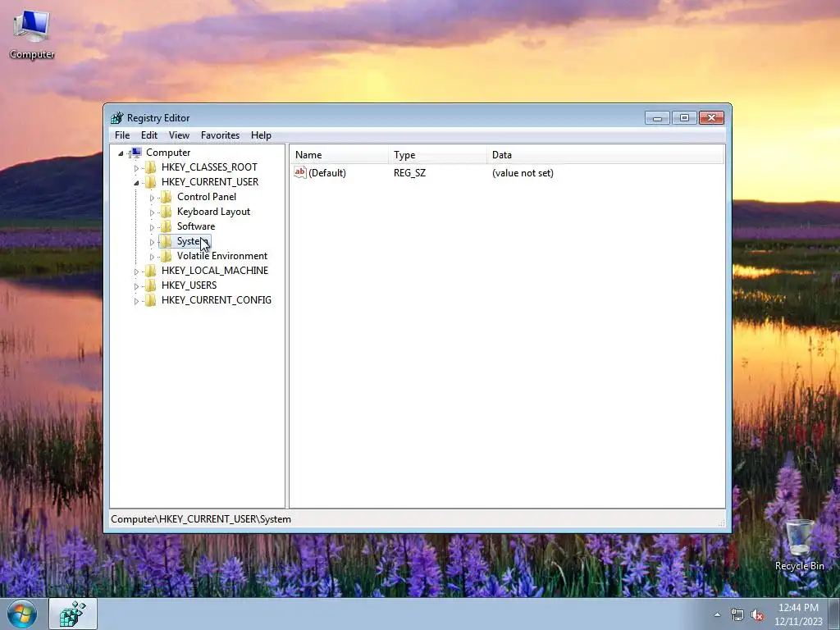
Task: Click the Control Panel folder icon
Action: (x=167, y=197)
